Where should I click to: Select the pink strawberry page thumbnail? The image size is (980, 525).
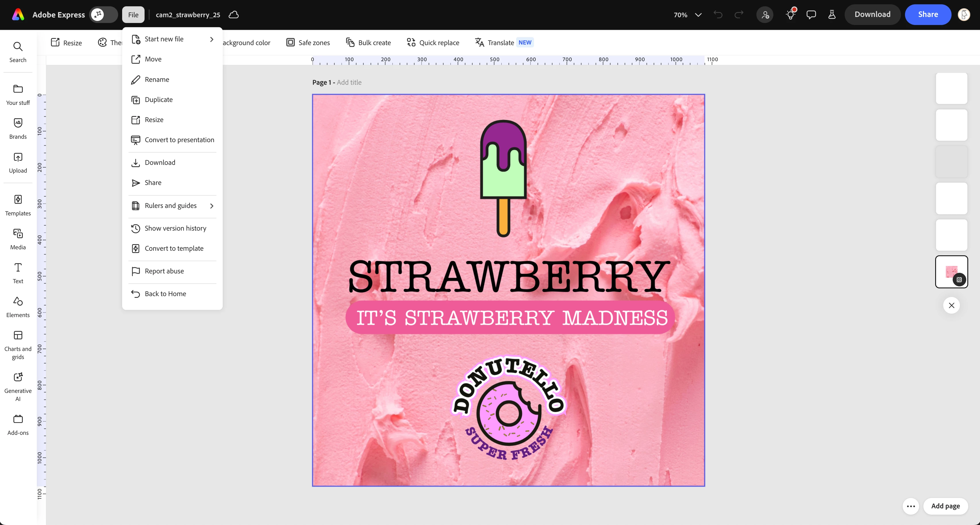pos(952,272)
